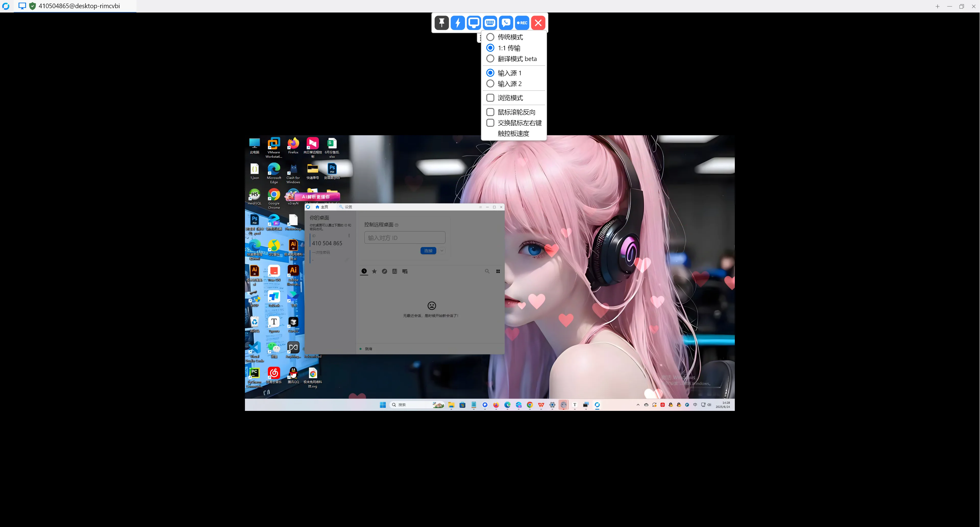Screen dimensions: 980x527
Task: Select 翻译模式 beta radio option
Action: (x=511, y=59)
